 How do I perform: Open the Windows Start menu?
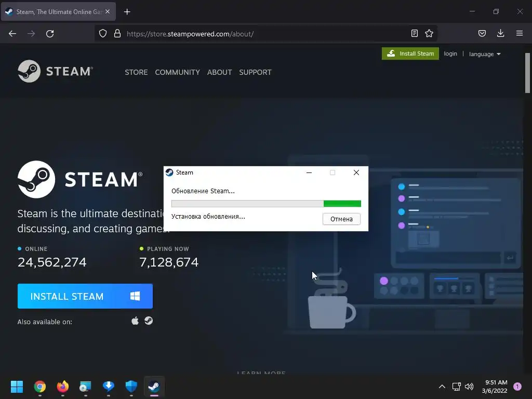point(17,387)
